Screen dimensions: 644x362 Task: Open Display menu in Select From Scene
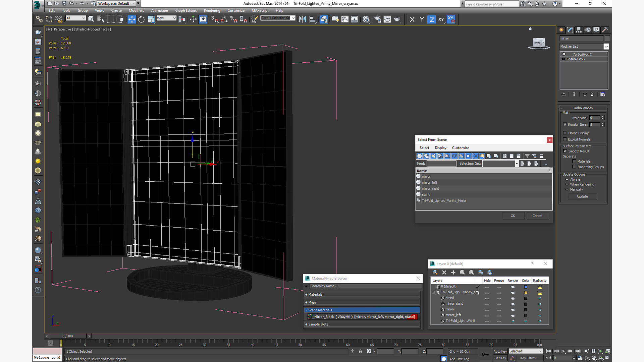coord(440,148)
